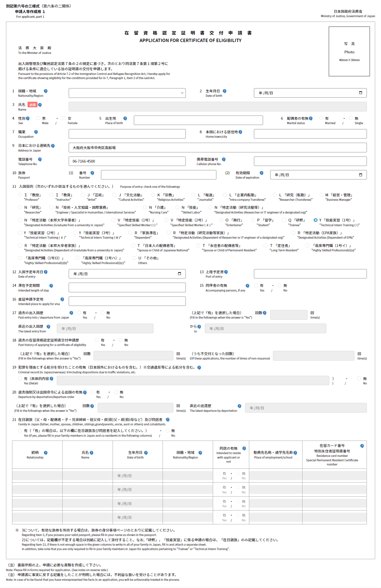The image size is (381, 588).
Task: Select the Male sex radio button
Action: 38,118
